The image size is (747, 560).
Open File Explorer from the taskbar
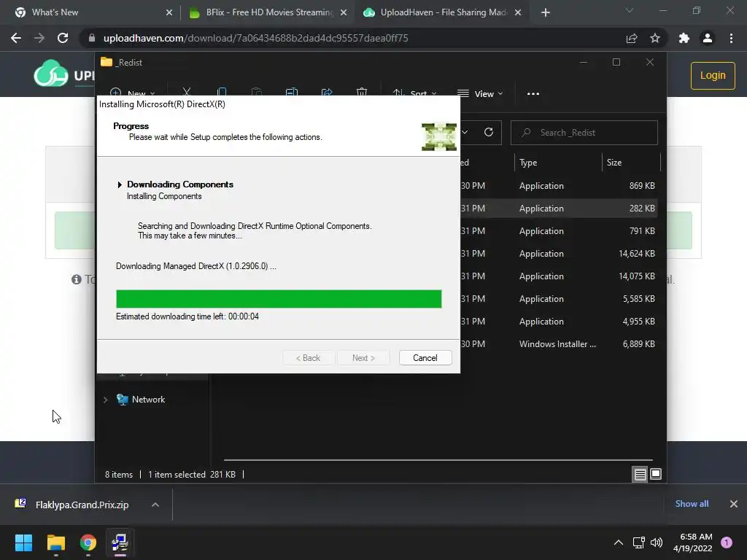56,542
